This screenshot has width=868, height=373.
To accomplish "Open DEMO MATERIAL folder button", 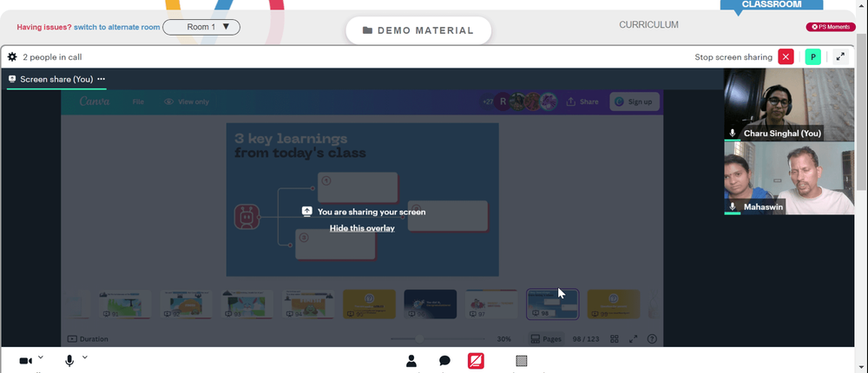I will pos(418,30).
